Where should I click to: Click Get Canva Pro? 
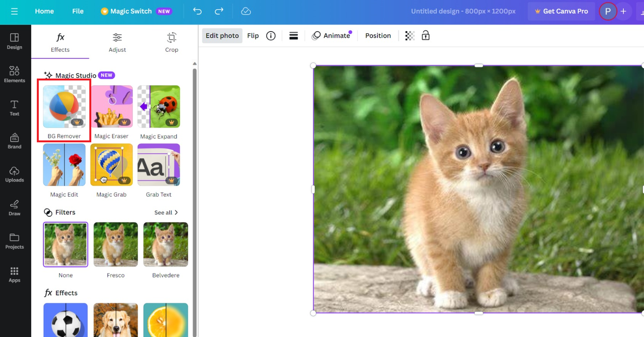point(561,11)
